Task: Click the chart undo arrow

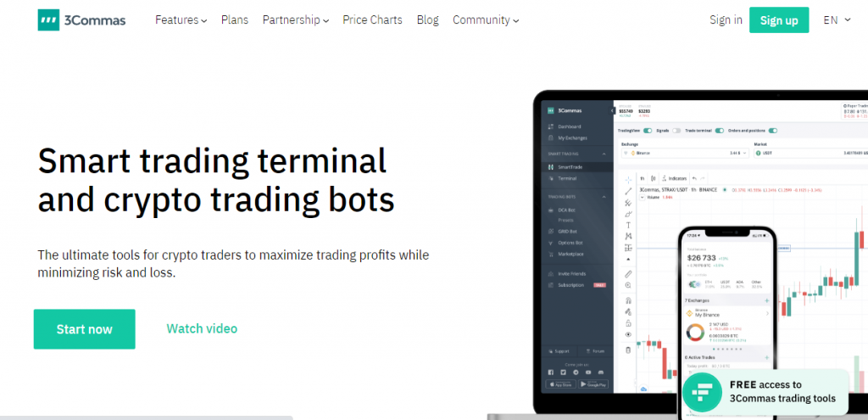Action: (694, 178)
